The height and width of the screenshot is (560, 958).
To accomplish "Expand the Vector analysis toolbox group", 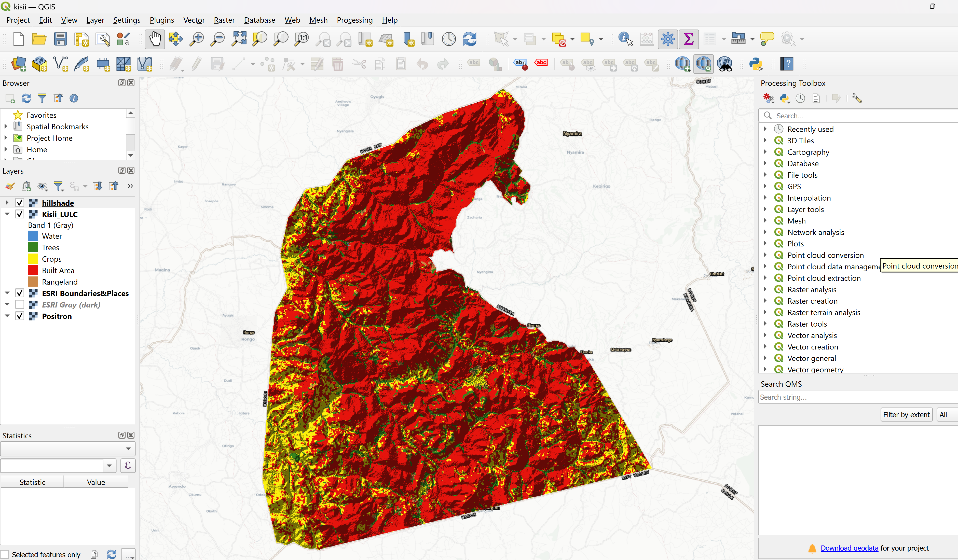I will [765, 335].
